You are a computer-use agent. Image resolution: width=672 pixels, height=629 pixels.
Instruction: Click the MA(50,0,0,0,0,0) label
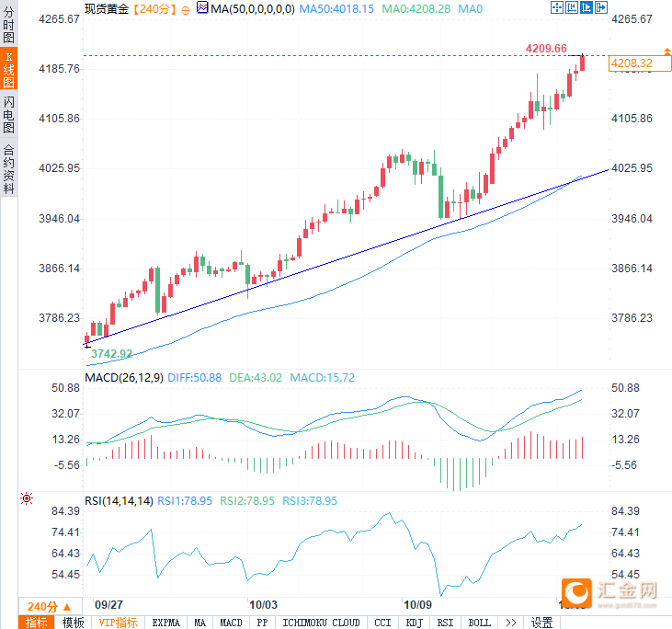pyautogui.click(x=253, y=8)
